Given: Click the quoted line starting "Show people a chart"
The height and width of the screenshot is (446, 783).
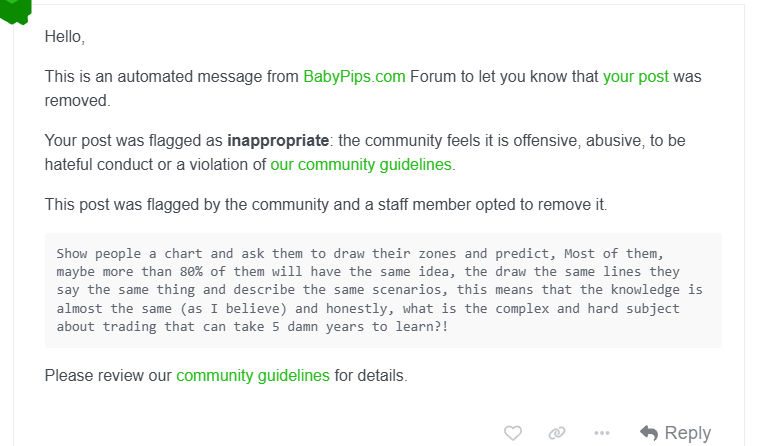Looking at the screenshot, I should [360, 253].
